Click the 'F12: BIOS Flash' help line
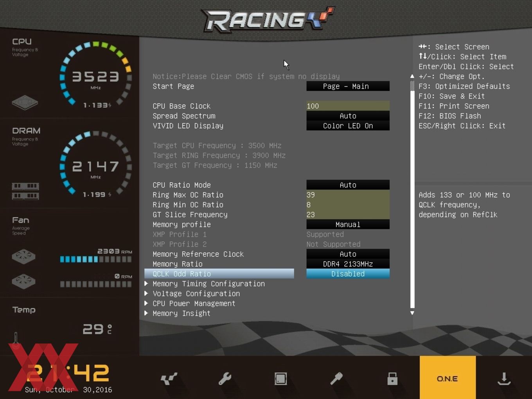This screenshot has height=399, width=532. (450, 116)
